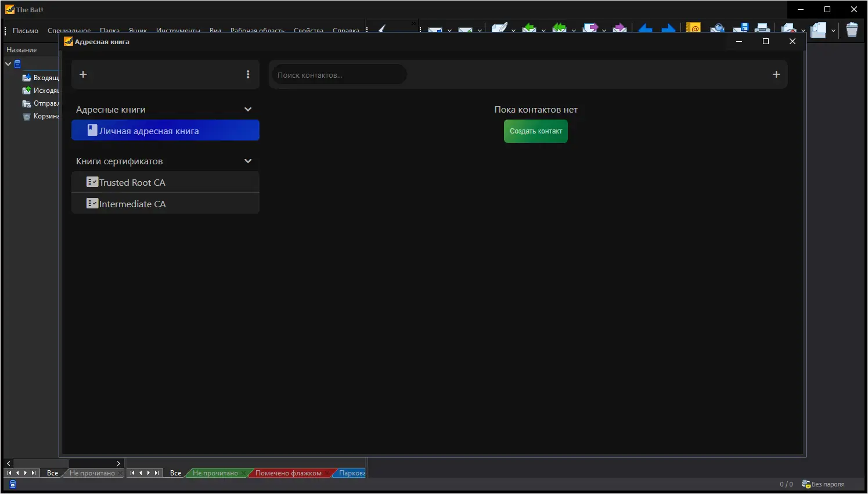This screenshot has width=868, height=494.
Task: Go to previous message with blue left arrow
Action: tap(645, 28)
